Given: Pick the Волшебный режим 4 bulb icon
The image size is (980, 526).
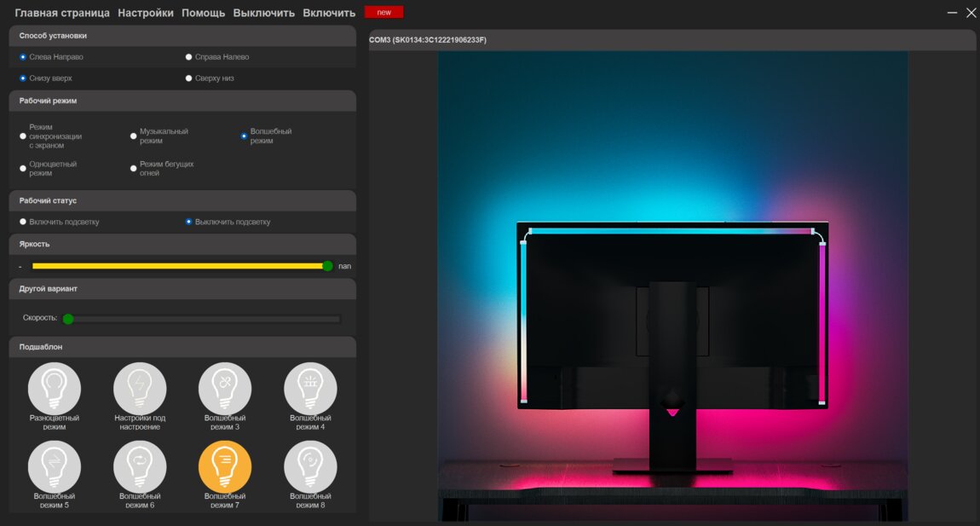Looking at the screenshot, I should [310, 389].
